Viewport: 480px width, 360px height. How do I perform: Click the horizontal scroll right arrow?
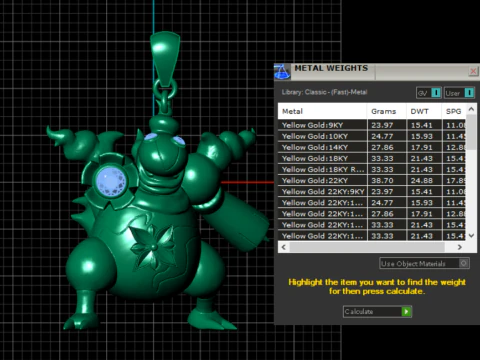coord(460,247)
